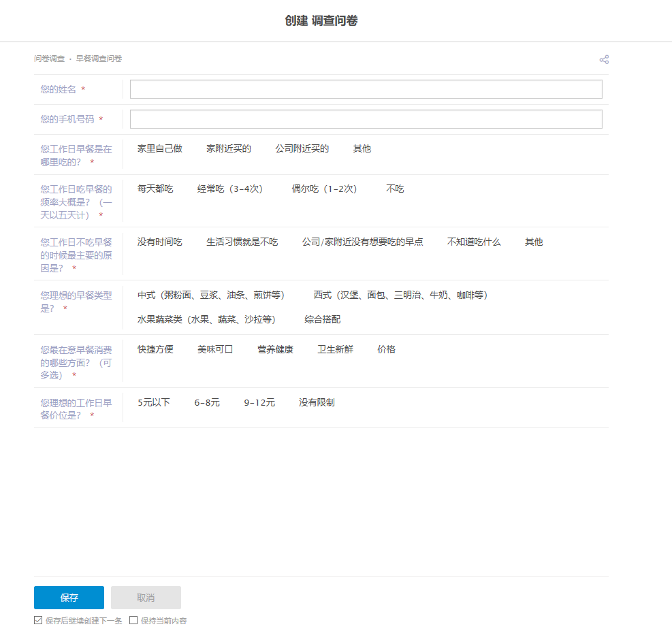Image resolution: width=672 pixels, height=631 pixels.
Task: Select 6-8元 price option
Action: 207,403
